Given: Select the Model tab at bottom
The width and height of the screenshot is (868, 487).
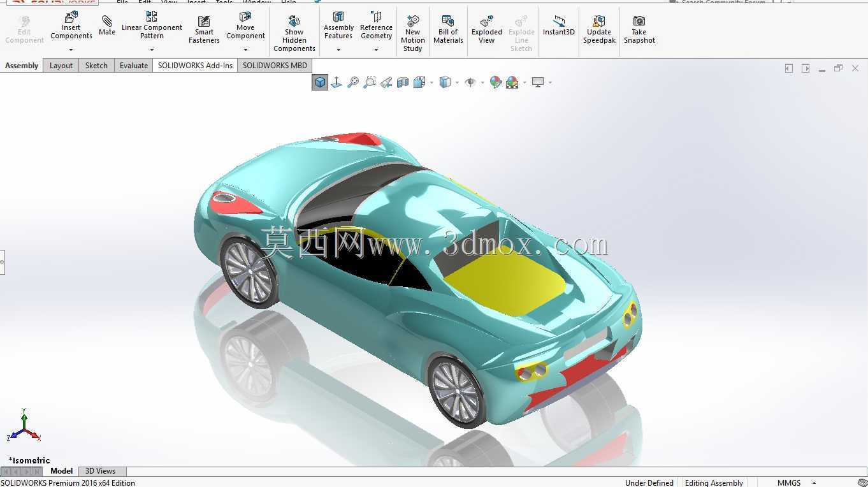Looking at the screenshot, I should (x=61, y=471).
